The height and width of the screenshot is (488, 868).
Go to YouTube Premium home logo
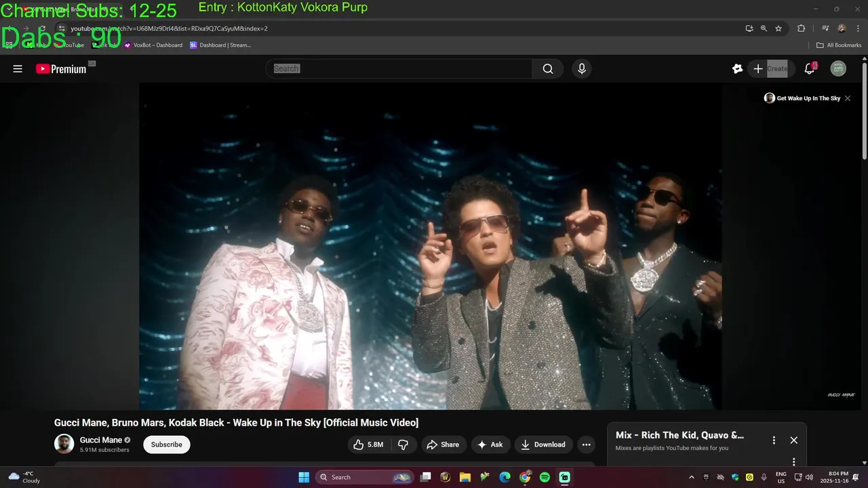pos(61,68)
